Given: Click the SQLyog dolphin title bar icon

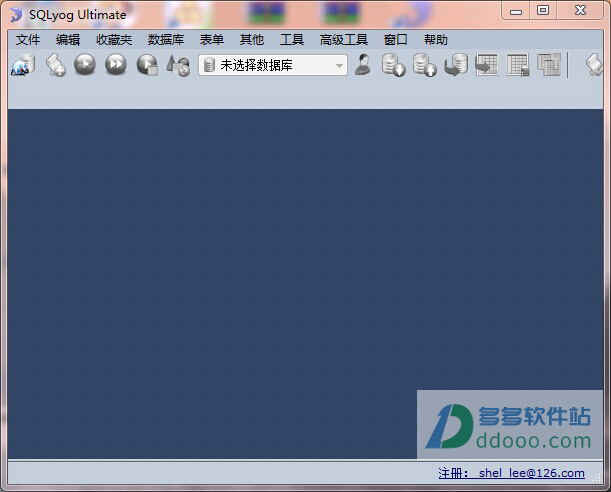Looking at the screenshot, I should (x=16, y=15).
